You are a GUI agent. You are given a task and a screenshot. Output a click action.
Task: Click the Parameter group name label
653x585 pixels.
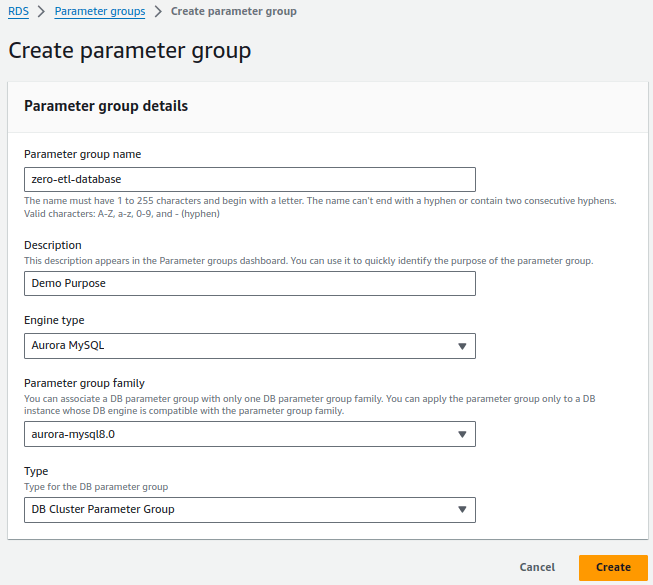(x=82, y=154)
